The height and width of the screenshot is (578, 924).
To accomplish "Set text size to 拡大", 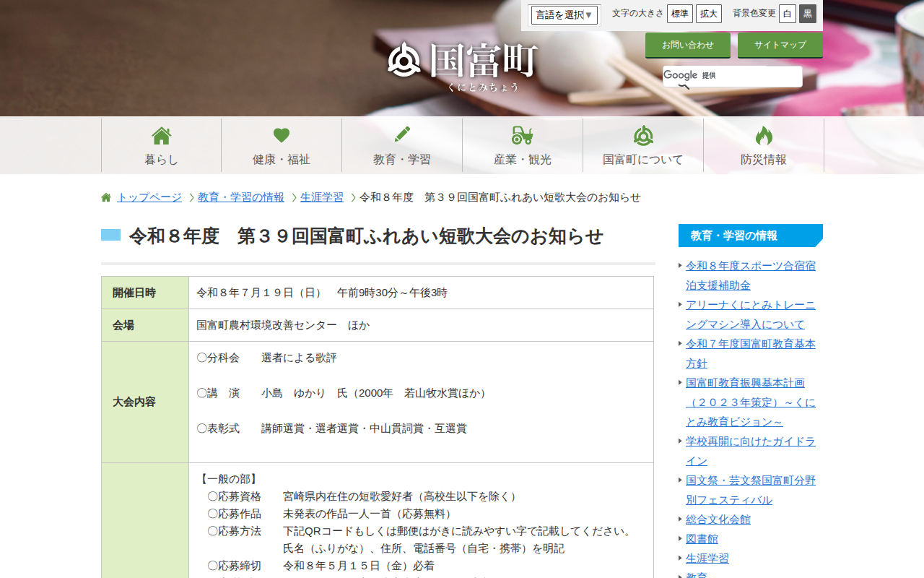I will (x=708, y=13).
